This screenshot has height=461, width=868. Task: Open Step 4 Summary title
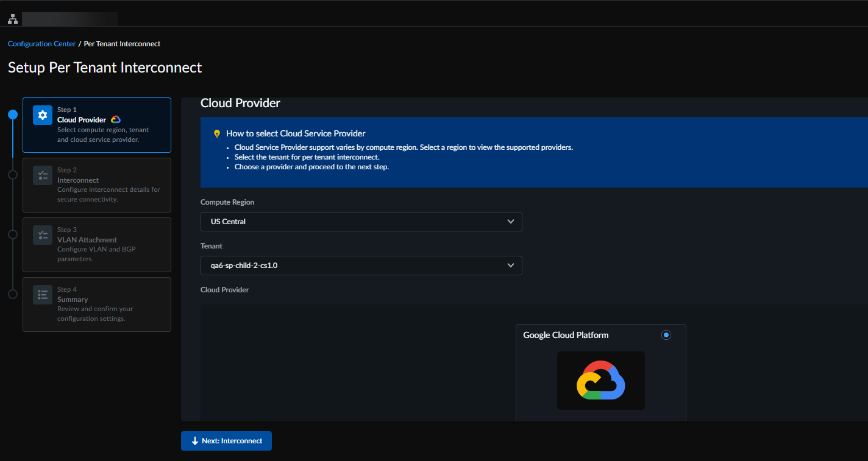(73, 300)
